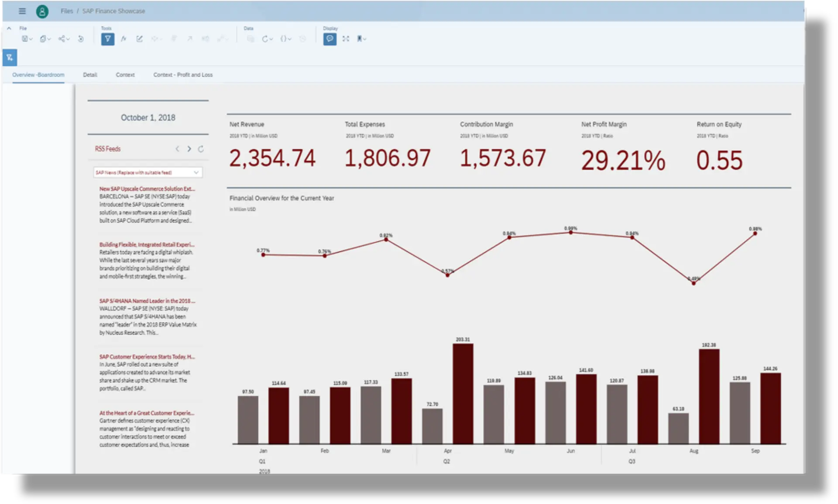The width and height of the screenshot is (838, 504).
Task: Advance RSS feed with the right chevron
Action: (189, 148)
